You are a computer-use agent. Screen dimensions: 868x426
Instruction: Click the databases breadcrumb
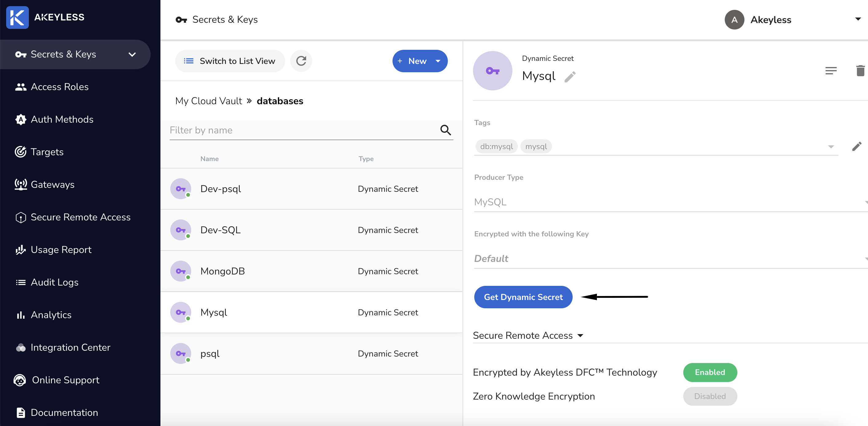[280, 101]
